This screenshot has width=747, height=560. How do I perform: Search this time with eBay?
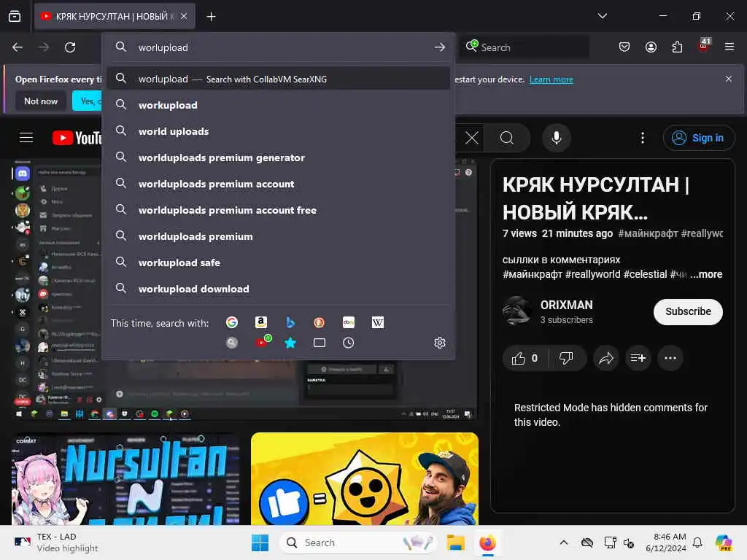[x=349, y=322]
